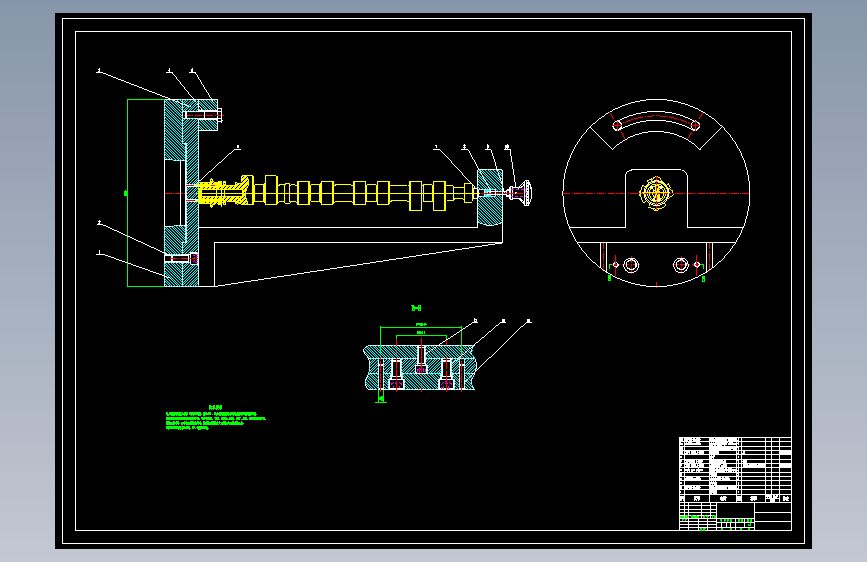Select the green vertical height dimension line
Screen dimensions: 867x562
128,193
